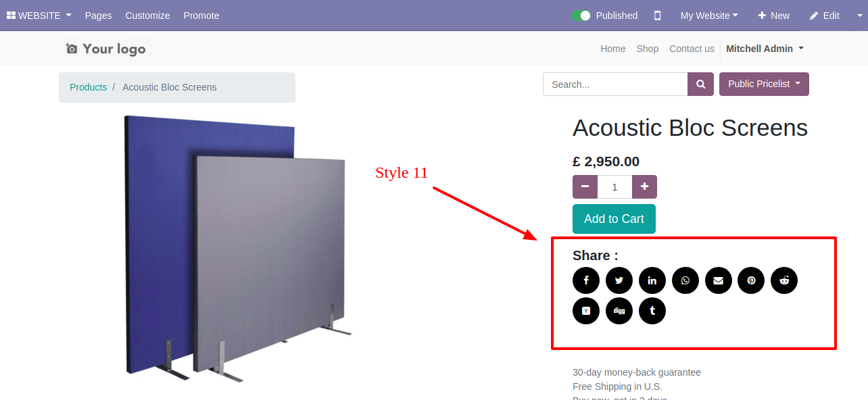The width and height of the screenshot is (868, 400).
Task: Share by email envelope icon
Action: point(719,280)
